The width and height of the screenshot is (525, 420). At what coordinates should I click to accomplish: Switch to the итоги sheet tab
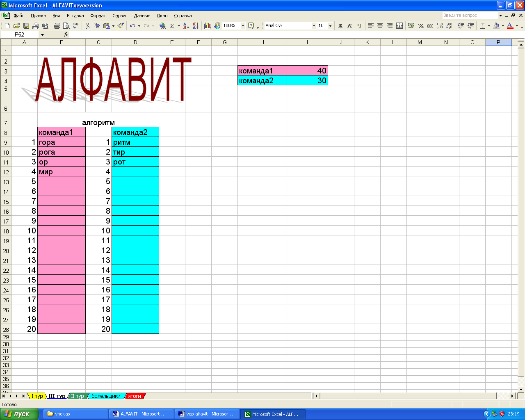[135, 396]
